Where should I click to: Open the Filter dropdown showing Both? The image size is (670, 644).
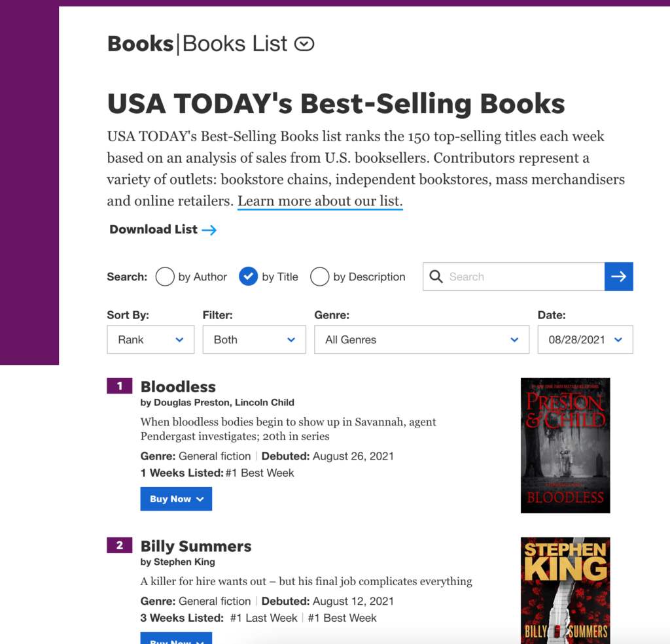point(254,339)
